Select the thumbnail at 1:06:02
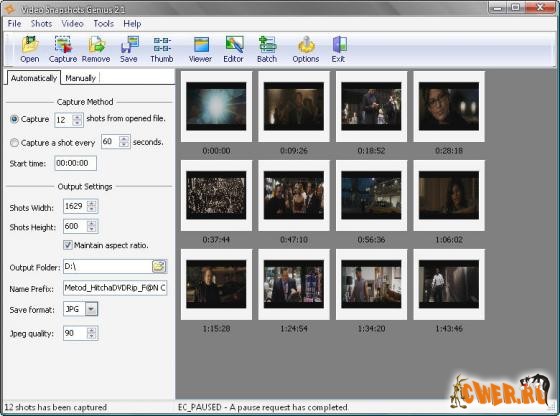Image resolution: width=560 pixels, height=416 pixels. (x=449, y=195)
